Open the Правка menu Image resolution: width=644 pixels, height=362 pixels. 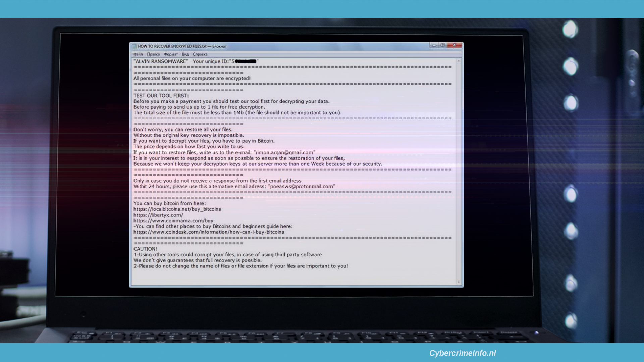click(x=153, y=54)
